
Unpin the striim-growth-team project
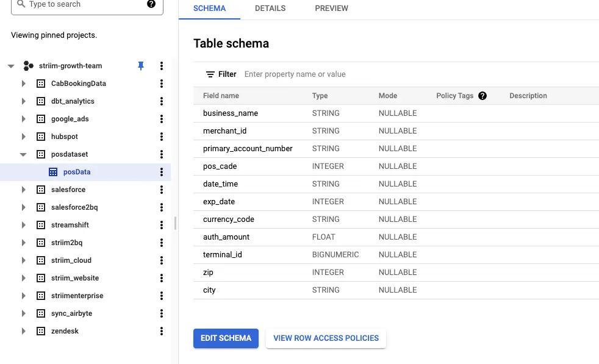pos(141,66)
